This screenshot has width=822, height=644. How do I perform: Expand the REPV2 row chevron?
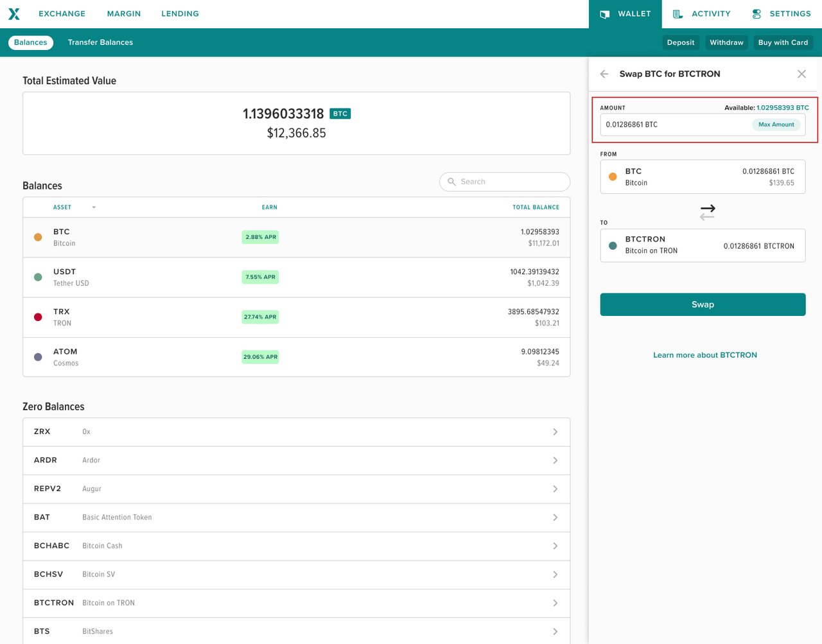[555, 489]
